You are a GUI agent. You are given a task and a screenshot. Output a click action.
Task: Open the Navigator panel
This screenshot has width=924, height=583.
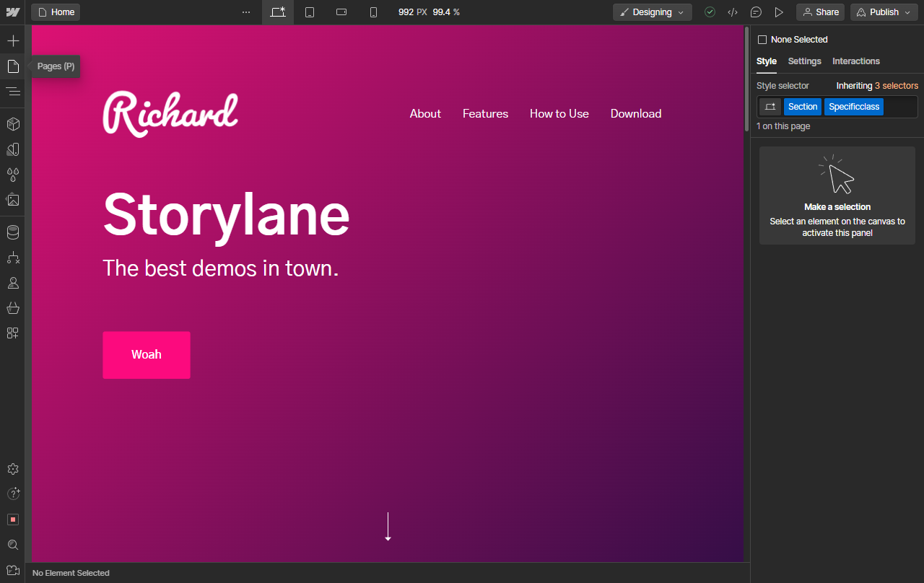coord(13,92)
